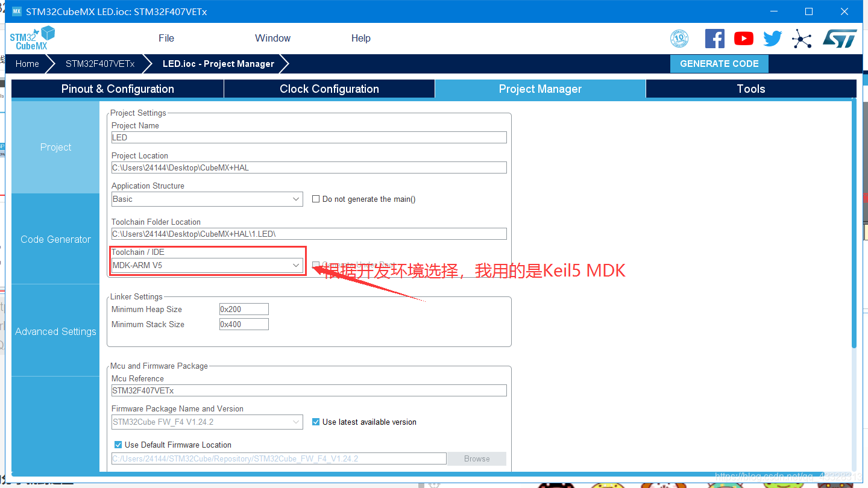This screenshot has width=868, height=488.
Task: Open the 10-year anniversary badge icon
Action: click(679, 39)
